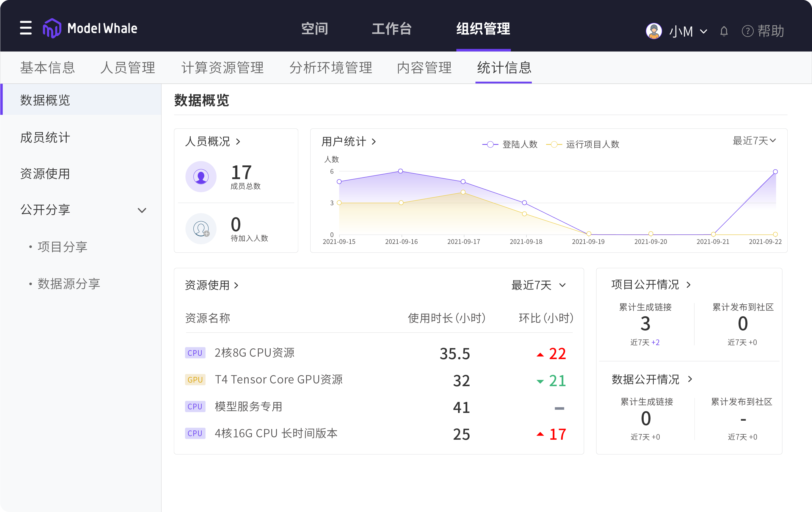The height and width of the screenshot is (512, 812).
Task: Click the 17 成员总数 value
Action: (241, 172)
